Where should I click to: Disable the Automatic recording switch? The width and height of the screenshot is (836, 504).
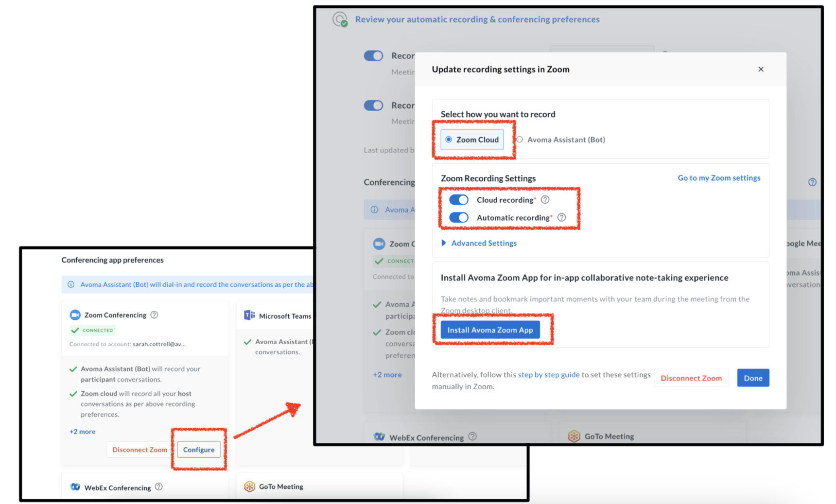tap(458, 217)
